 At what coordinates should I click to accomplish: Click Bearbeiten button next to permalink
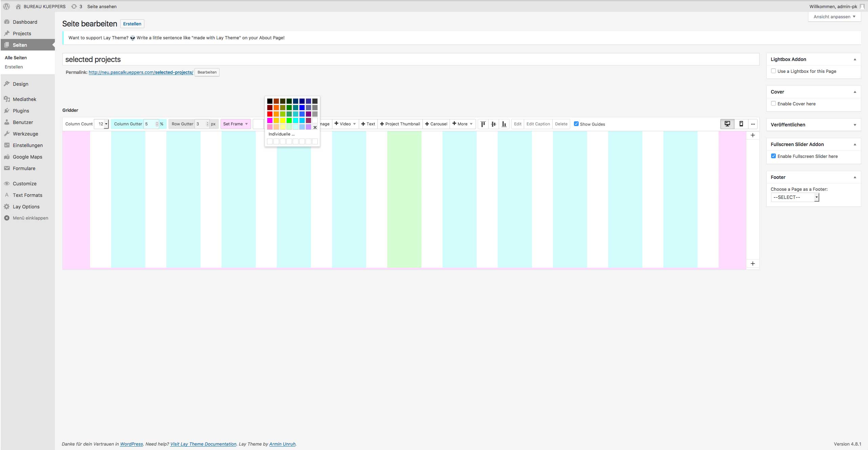pos(207,72)
